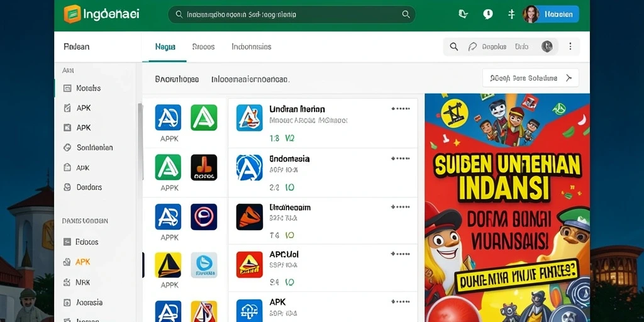Click the magnifier in the gray toolbar box
The width and height of the screenshot is (644, 322).
(x=454, y=47)
